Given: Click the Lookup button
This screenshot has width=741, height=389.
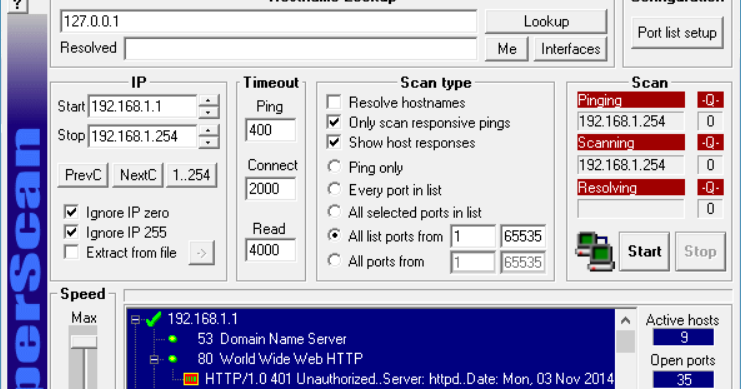Looking at the screenshot, I should point(546,21).
